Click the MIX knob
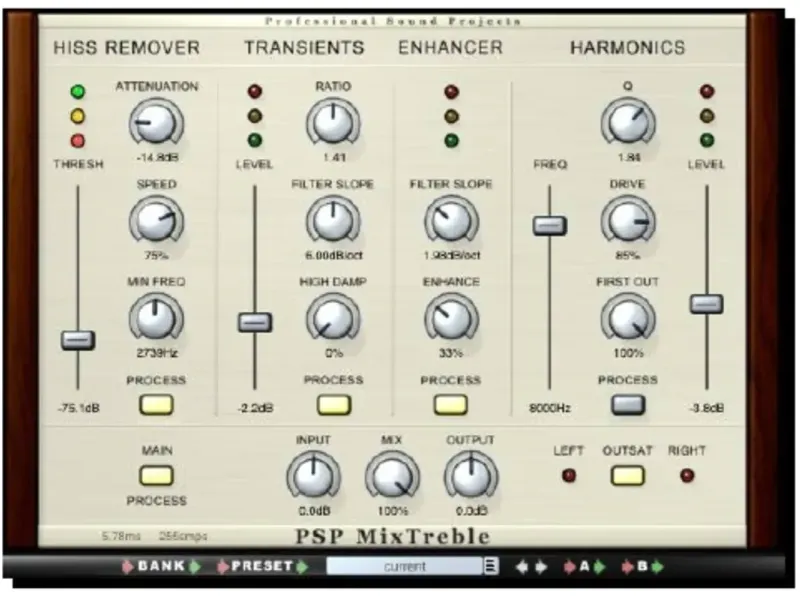 click(x=392, y=477)
